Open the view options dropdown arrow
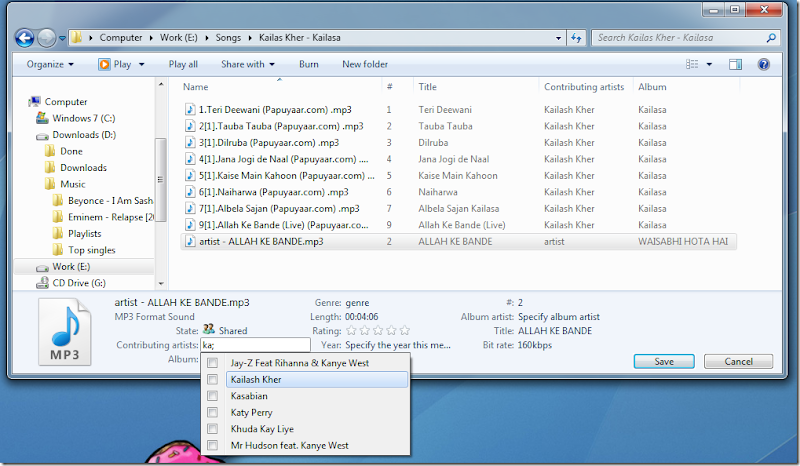800x466 pixels. click(x=709, y=64)
